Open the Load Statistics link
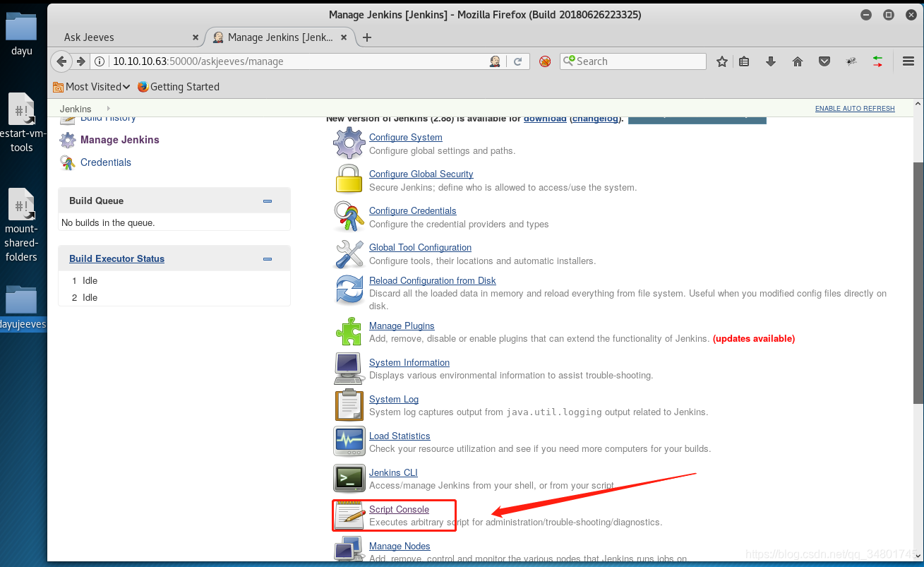 400,436
